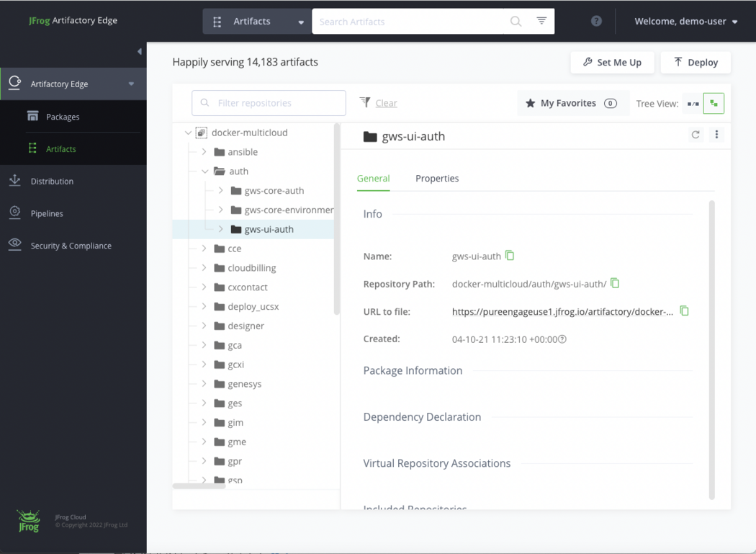Open the help question mark icon

(x=596, y=21)
